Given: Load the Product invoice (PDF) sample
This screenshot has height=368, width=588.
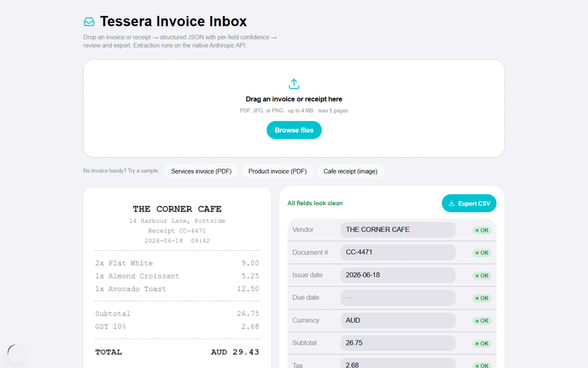Looking at the screenshot, I should [277, 171].
